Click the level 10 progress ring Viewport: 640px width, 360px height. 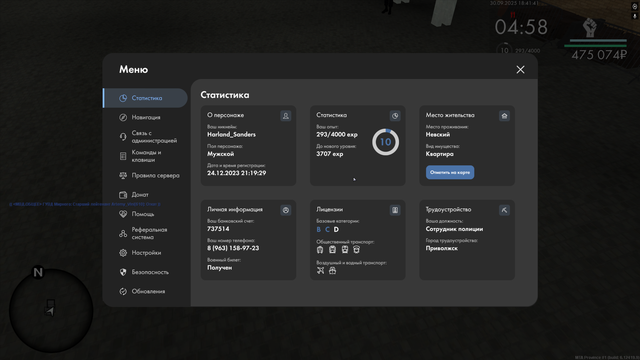point(385,142)
